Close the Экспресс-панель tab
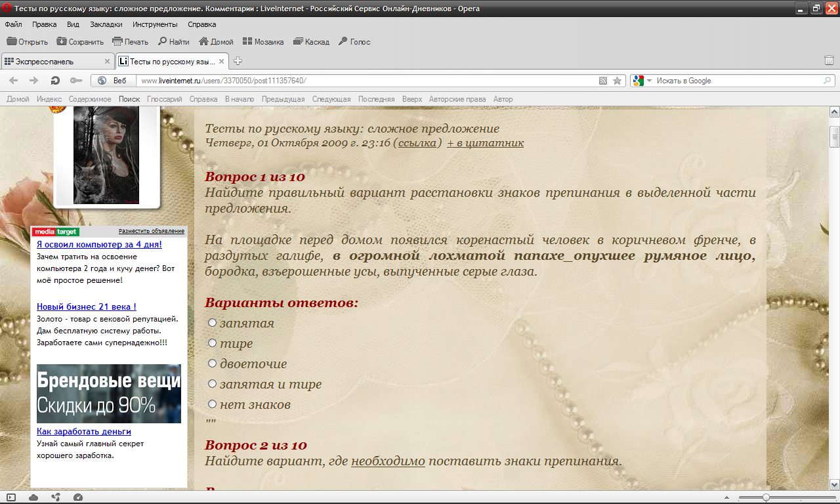 coord(107,62)
